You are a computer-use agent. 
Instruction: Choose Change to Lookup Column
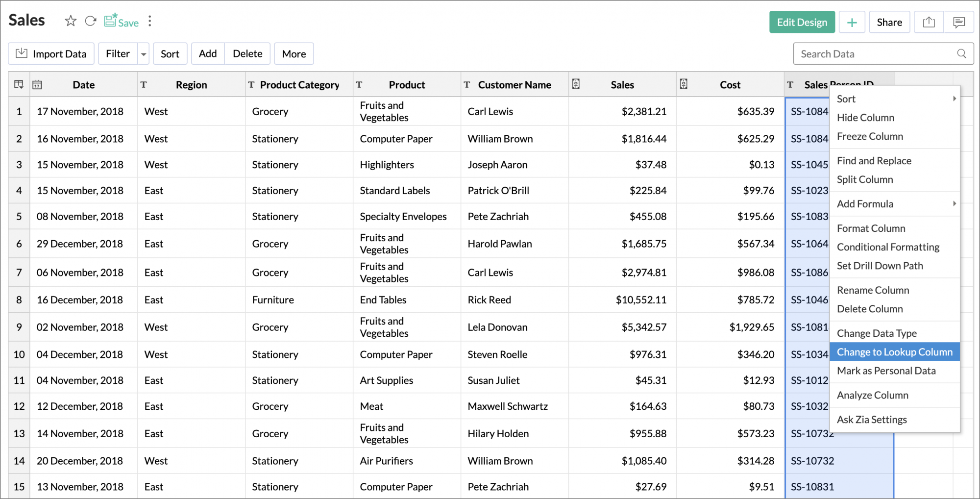pyautogui.click(x=894, y=352)
